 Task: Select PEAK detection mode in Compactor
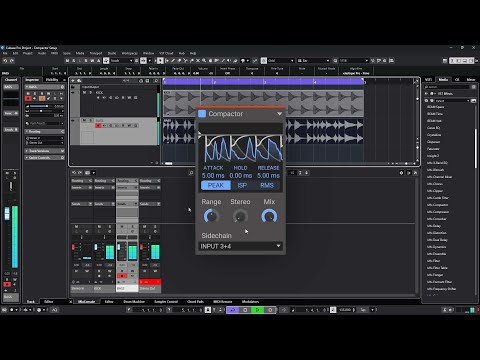216,185
